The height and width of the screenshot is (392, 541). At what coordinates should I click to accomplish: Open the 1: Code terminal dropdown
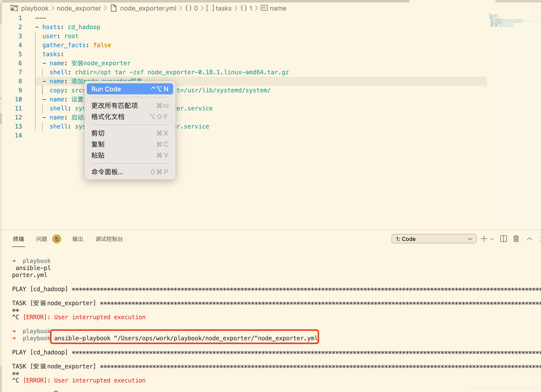coord(434,239)
